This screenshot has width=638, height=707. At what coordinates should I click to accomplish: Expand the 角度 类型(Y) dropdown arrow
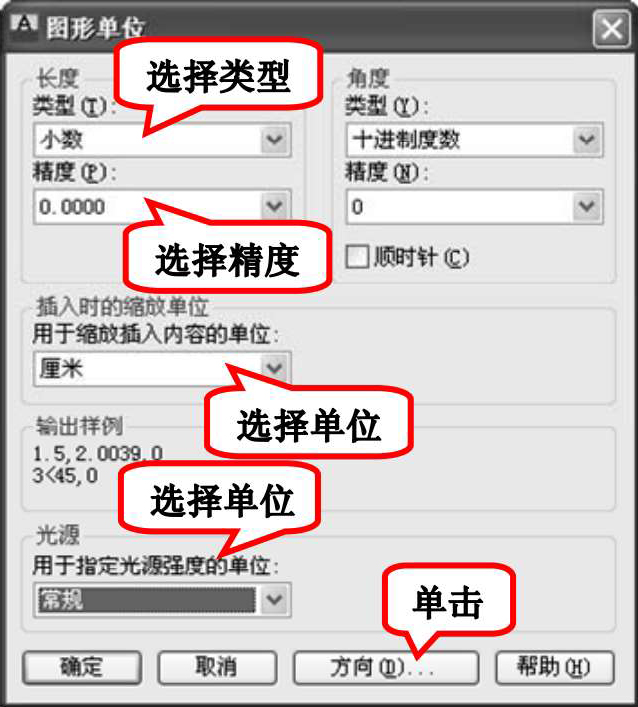pyautogui.click(x=587, y=139)
